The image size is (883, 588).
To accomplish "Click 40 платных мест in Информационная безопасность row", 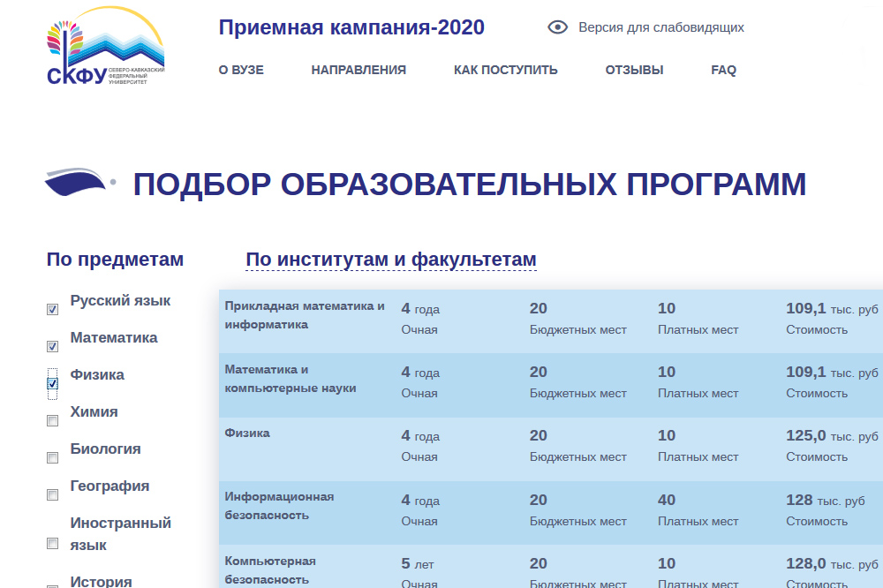I will pyautogui.click(x=698, y=509).
